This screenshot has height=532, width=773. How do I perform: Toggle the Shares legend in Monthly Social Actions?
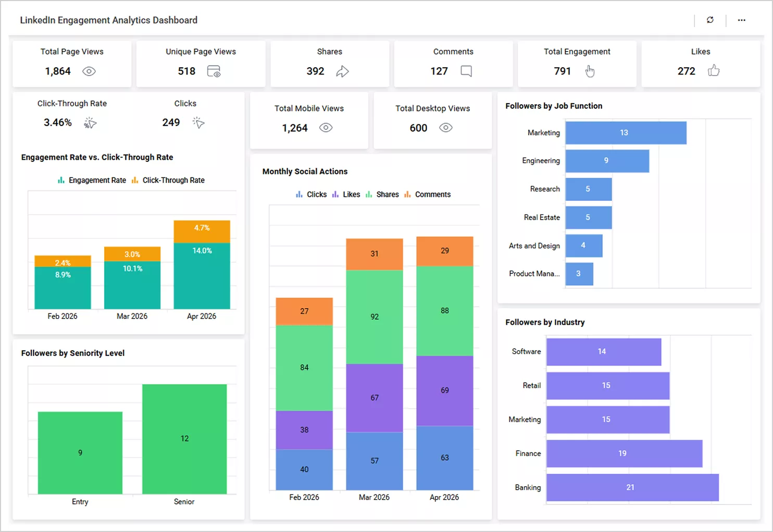[382, 194]
